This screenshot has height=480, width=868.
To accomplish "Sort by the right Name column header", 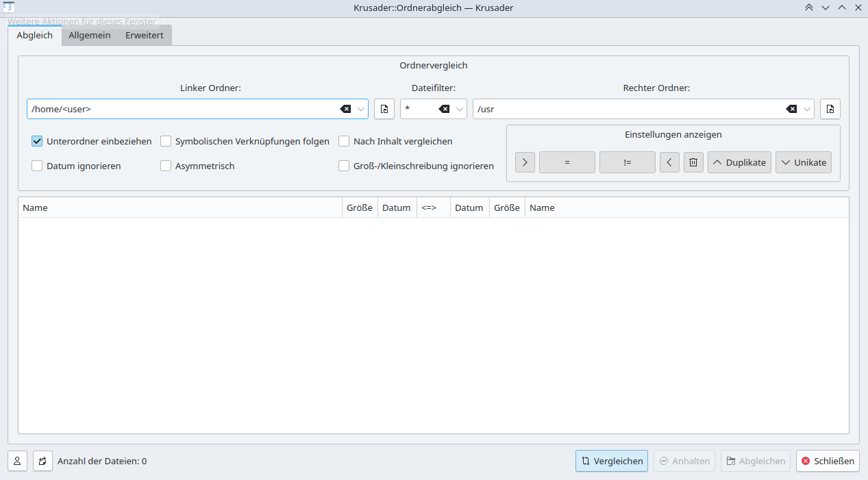I will [686, 207].
